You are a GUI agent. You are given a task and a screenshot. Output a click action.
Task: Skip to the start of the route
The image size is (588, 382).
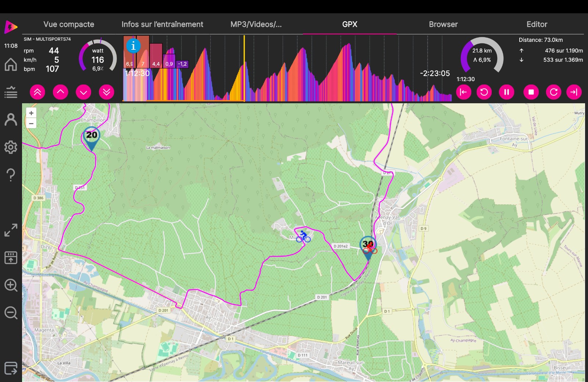coord(463,92)
